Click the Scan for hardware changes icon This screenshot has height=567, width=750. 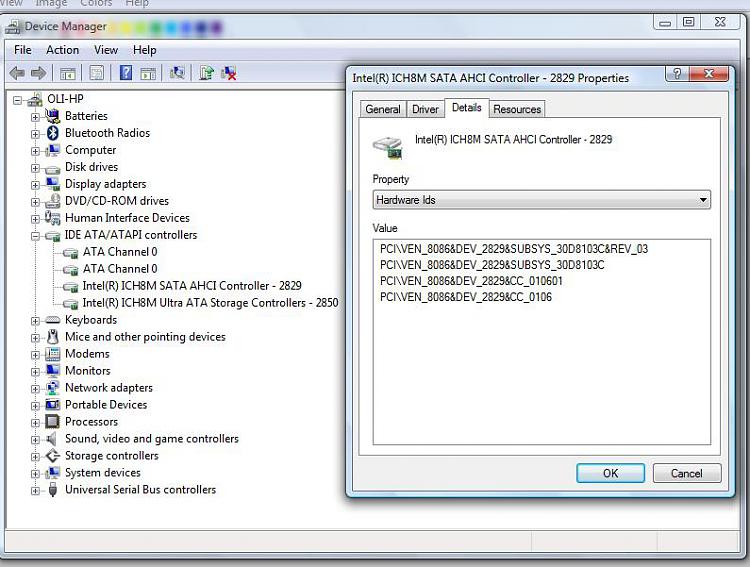point(177,73)
